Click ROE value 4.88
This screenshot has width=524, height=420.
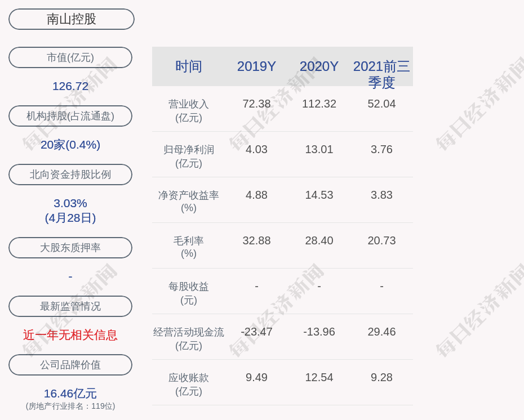[257, 195]
